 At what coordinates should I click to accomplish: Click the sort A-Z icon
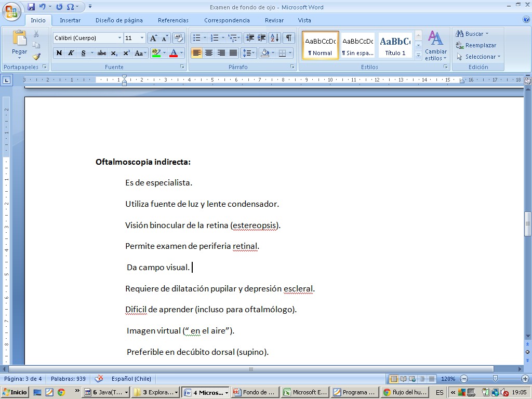[x=274, y=38]
